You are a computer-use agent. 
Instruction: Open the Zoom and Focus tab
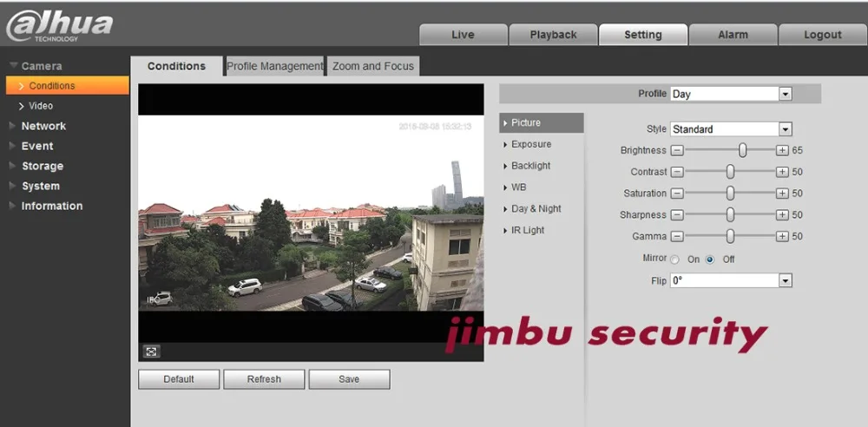[x=373, y=66]
